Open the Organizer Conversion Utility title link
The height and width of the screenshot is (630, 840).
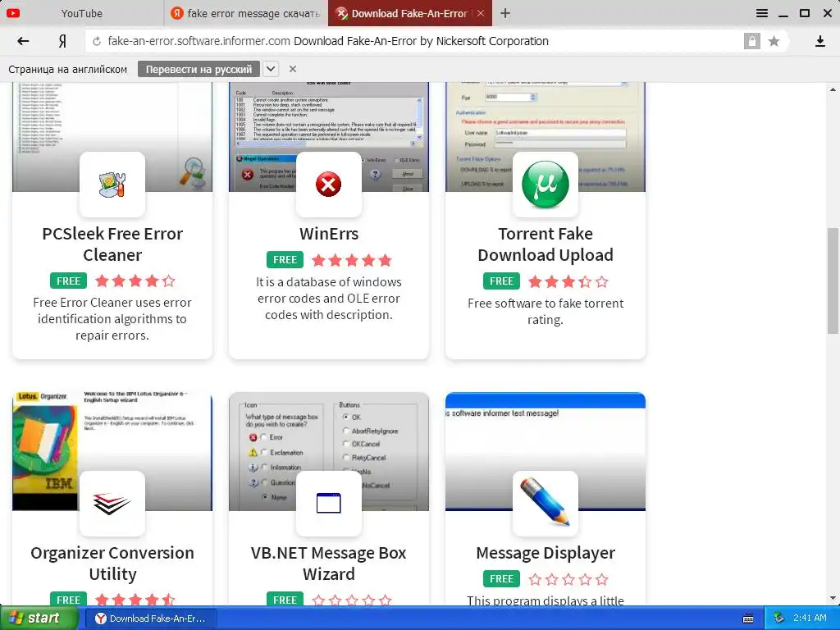click(112, 563)
